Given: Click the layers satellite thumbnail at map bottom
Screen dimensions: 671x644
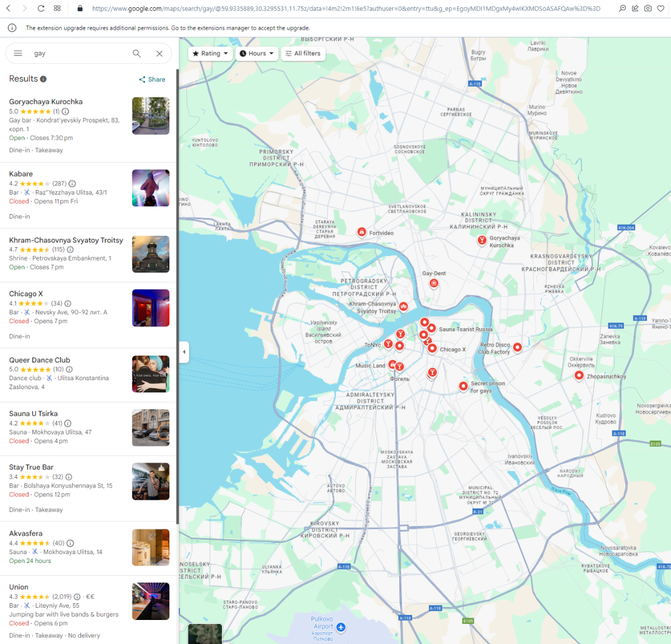Looking at the screenshot, I should coord(205,634).
